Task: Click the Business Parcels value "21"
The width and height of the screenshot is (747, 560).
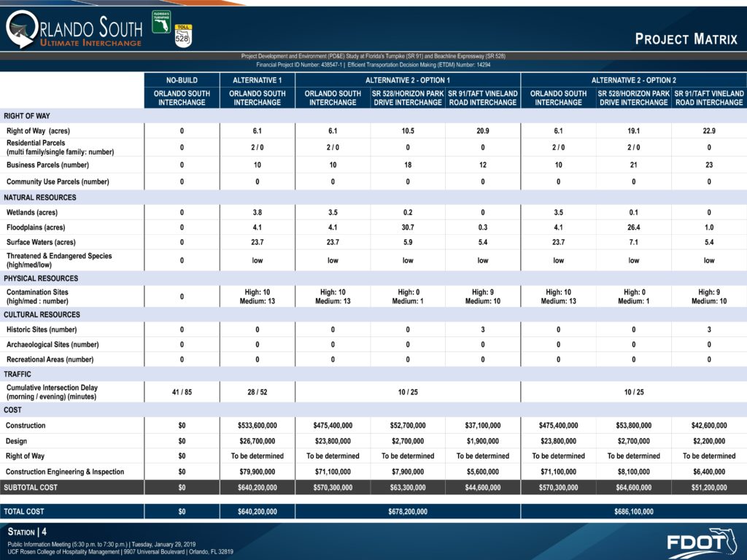Action: coord(634,165)
